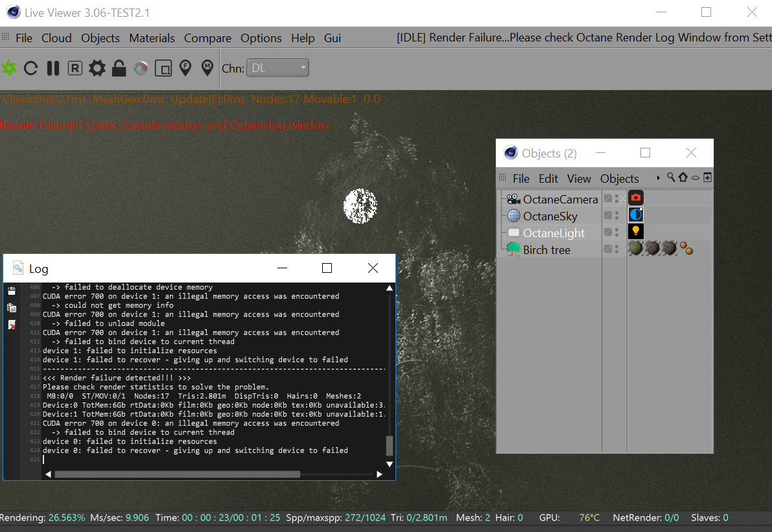
Task: Select the render region icon
Action: pyautogui.click(x=163, y=68)
